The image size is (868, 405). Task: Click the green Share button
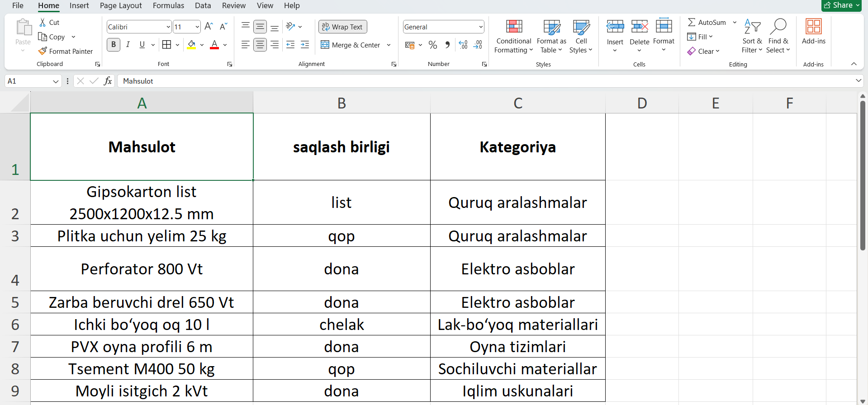point(841,5)
